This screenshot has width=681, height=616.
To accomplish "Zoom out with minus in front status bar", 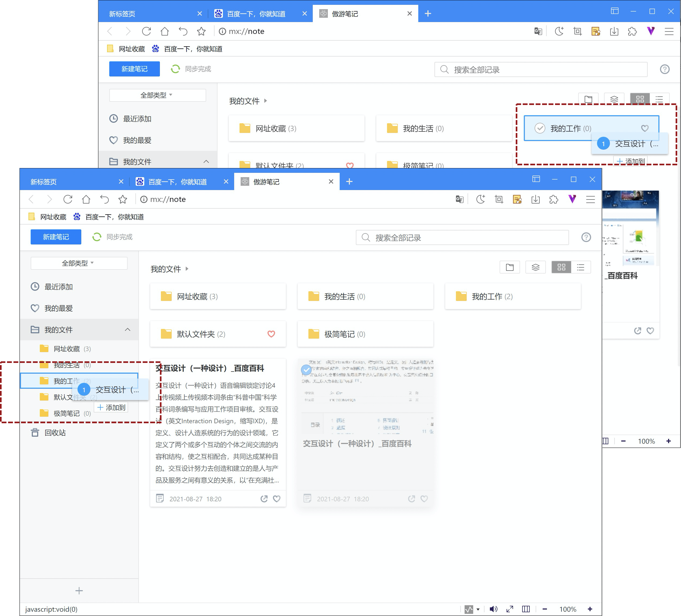I will [545, 609].
